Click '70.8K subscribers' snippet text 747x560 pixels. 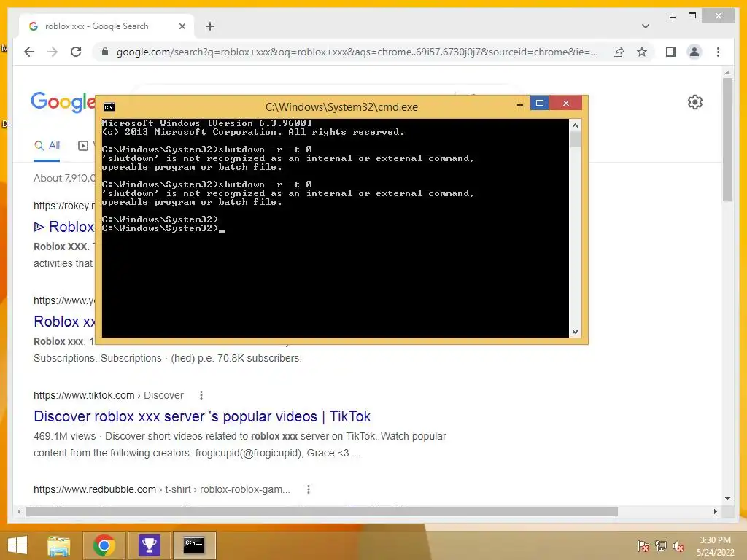tap(259, 358)
